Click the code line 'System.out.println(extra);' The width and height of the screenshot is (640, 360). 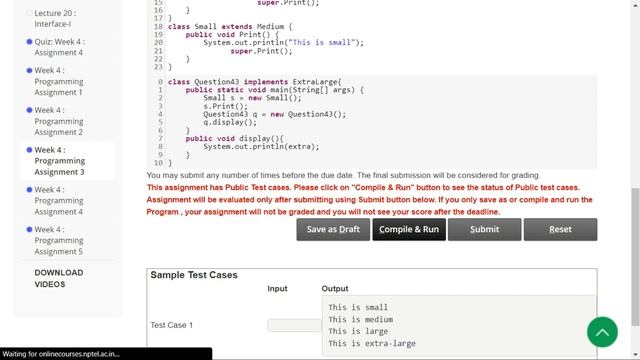[261, 147]
